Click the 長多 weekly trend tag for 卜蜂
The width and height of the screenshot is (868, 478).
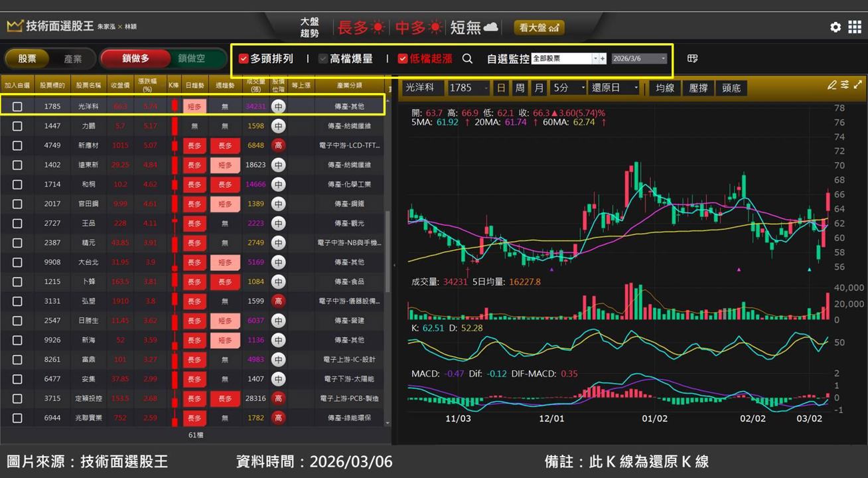click(225, 281)
